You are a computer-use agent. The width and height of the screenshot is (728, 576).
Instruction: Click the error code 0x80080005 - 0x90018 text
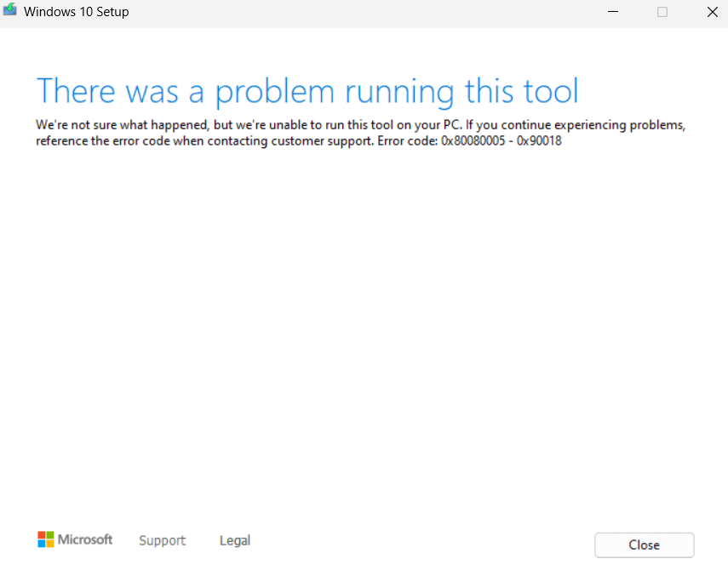click(501, 140)
